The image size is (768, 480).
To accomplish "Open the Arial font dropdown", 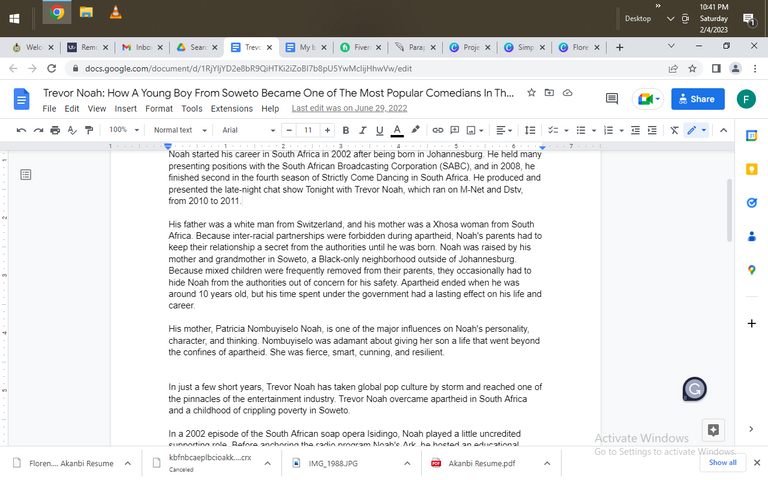I will click(x=248, y=130).
